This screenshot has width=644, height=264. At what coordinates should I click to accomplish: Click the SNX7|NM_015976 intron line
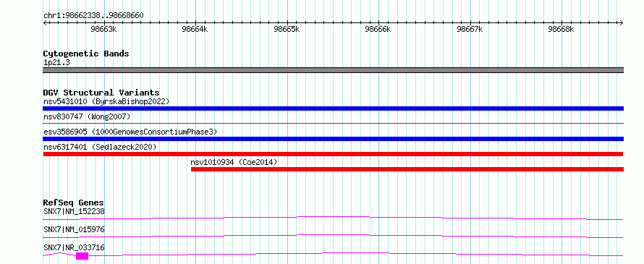tap(333, 236)
